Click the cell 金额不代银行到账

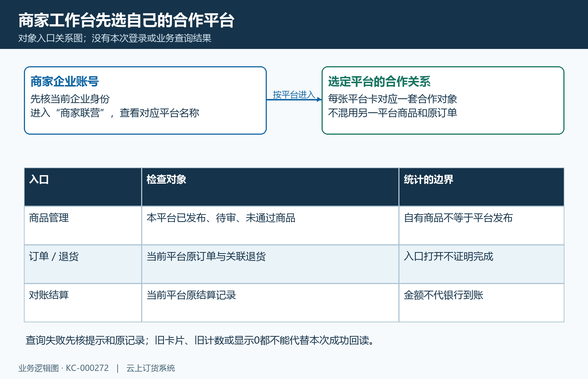point(481,303)
